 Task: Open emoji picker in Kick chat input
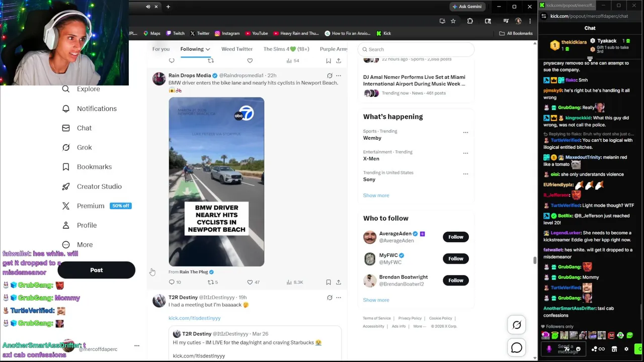tap(578, 349)
